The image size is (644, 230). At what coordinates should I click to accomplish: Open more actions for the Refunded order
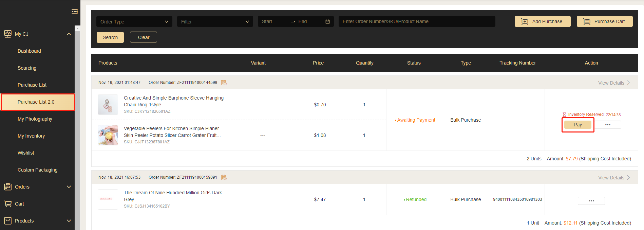[591, 201]
